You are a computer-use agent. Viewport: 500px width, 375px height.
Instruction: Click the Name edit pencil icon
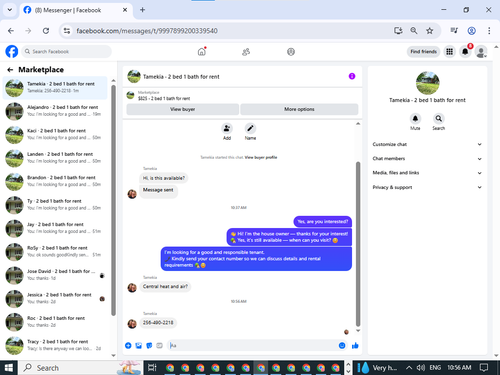(x=250, y=128)
